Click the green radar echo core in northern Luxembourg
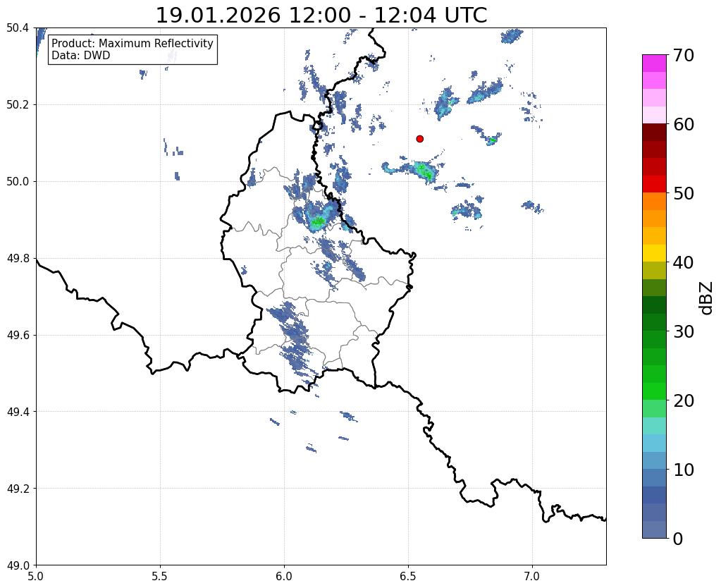721x588 pixels. pyautogui.click(x=318, y=222)
